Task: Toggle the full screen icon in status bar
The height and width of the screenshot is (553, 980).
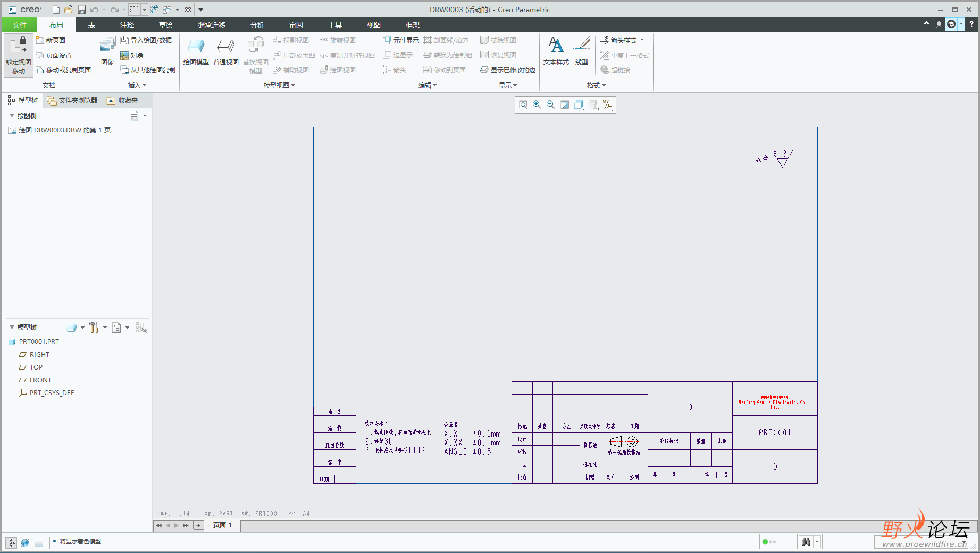Action: click(39, 542)
